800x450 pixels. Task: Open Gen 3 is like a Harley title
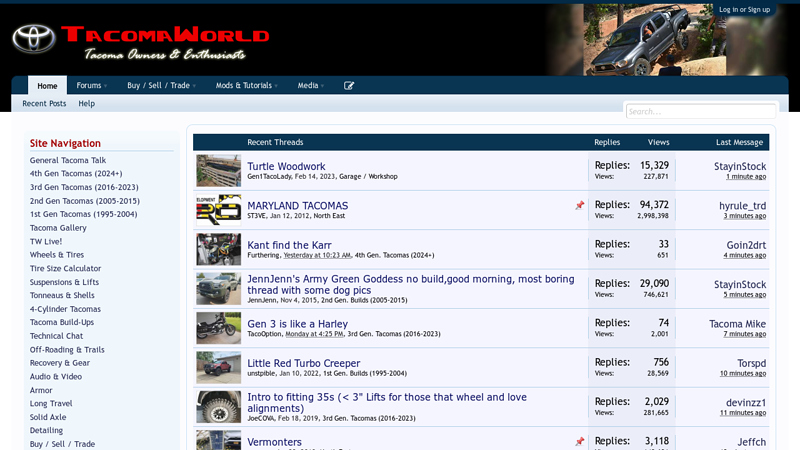pyautogui.click(x=297, y=324)
